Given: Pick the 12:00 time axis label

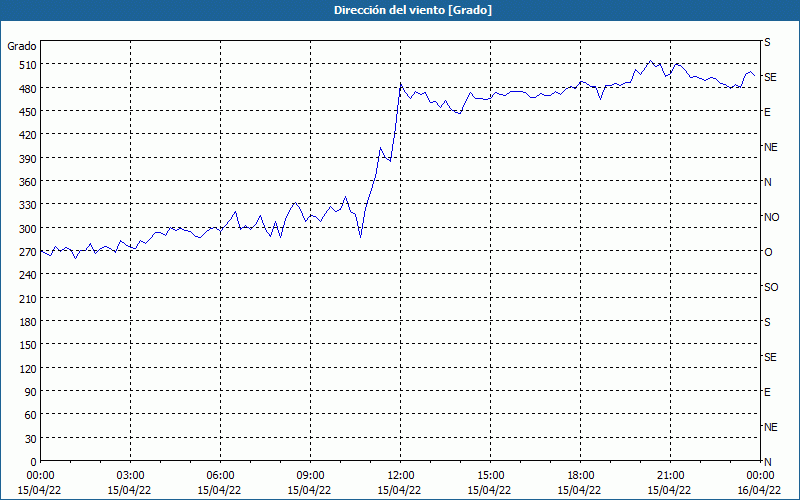Looking at the screenshot, I should pos(401,476).
